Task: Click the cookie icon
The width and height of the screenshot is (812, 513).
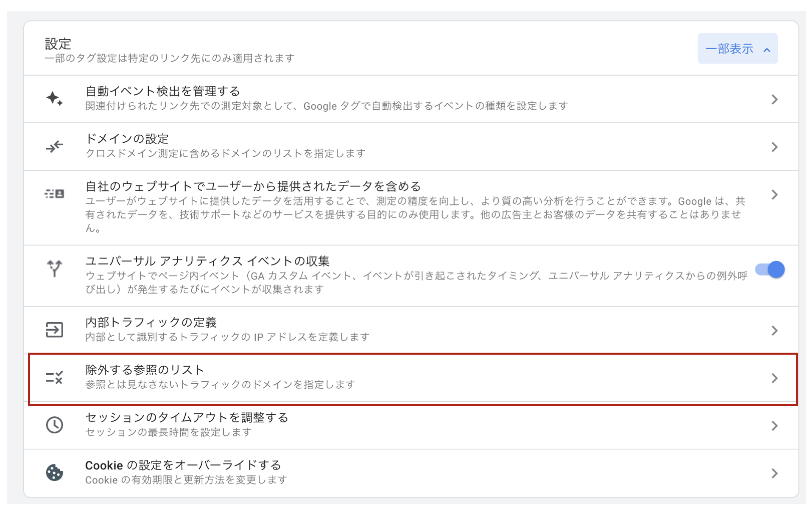Action: pyautogui.click(x=55, y=472)
